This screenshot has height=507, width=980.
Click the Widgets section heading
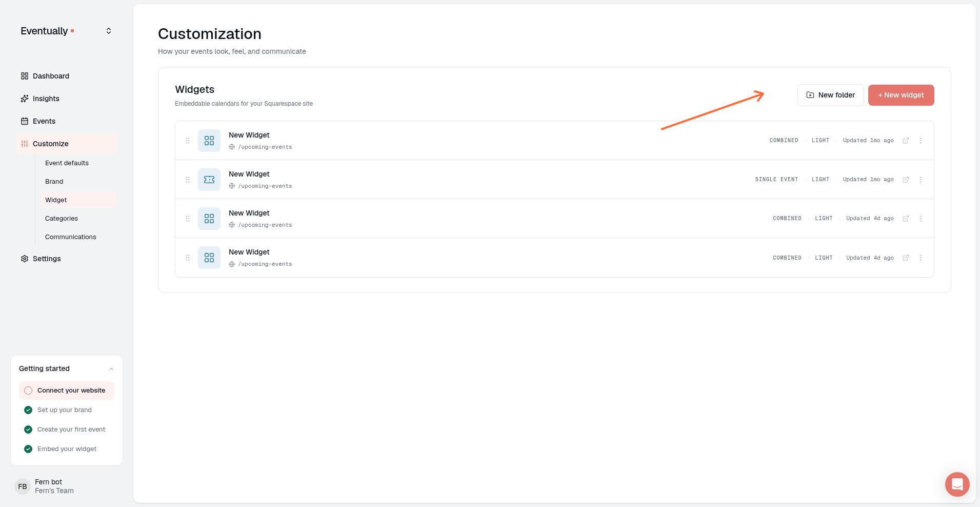click(x=195, y=89)
